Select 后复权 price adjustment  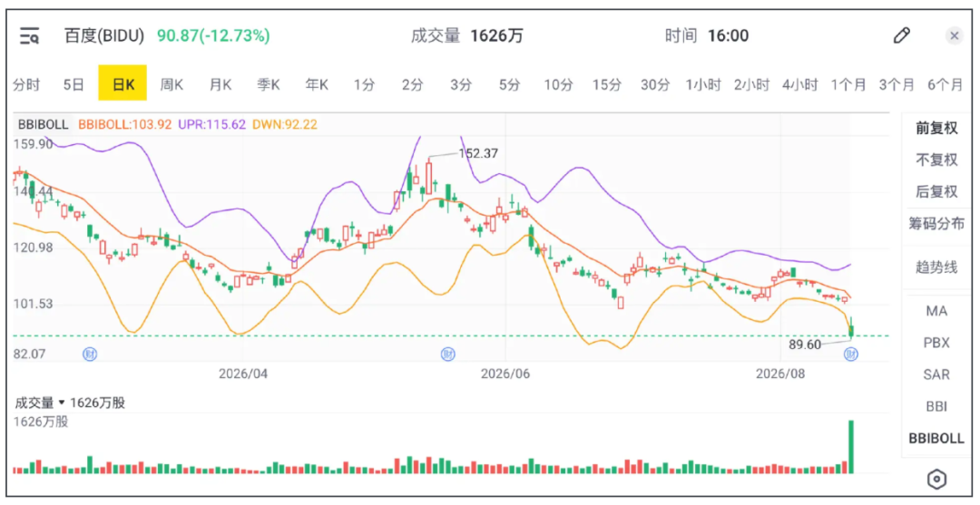coord(936,191)
